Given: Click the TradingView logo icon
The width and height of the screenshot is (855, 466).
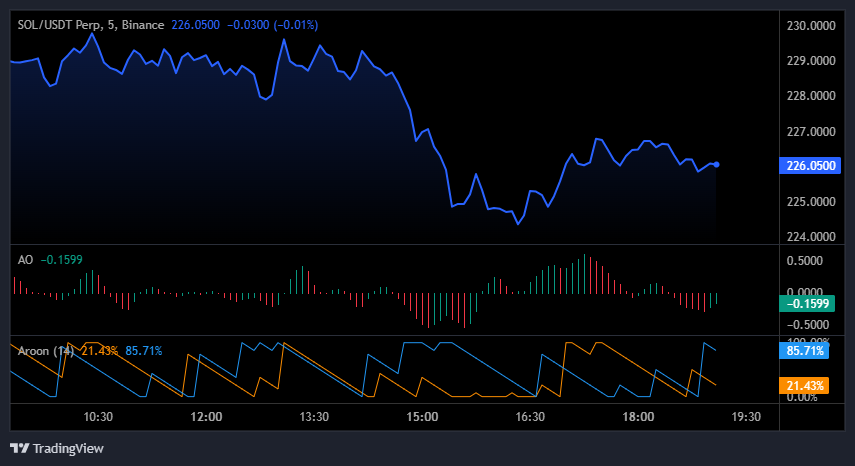Looking at the screenshot, I should [x=19, y=448].
